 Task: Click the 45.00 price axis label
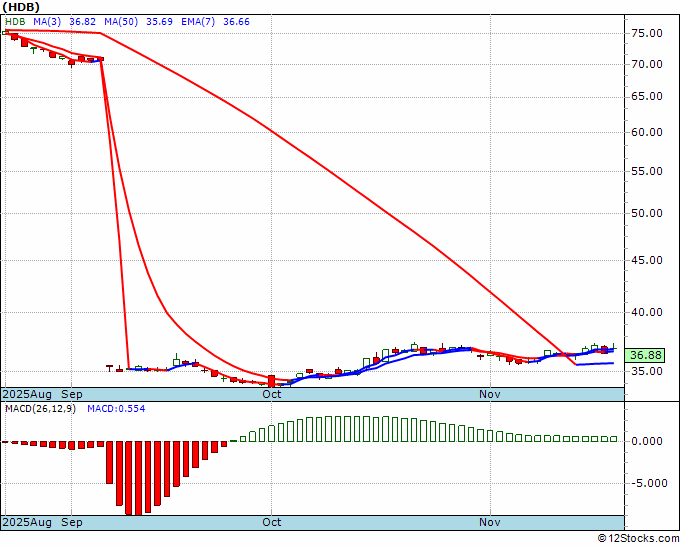tap(647, 260)
